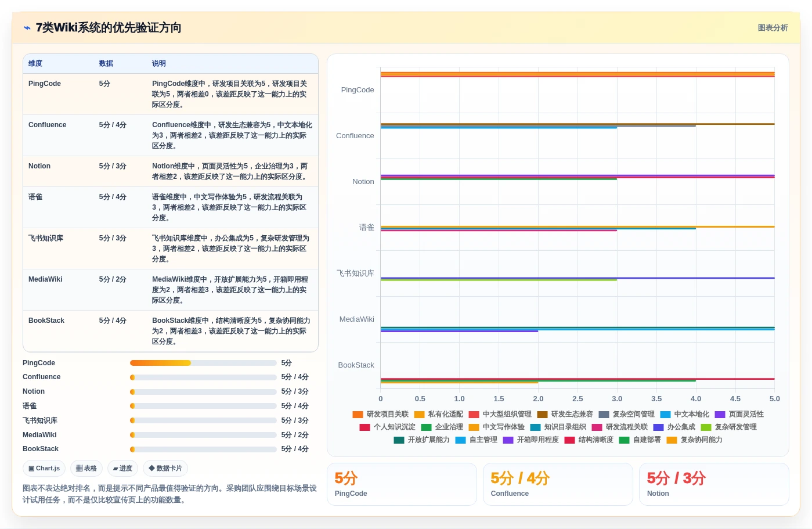Viewport: 812px width, 529px height.
Task: Toggle 中文写作体验 legend item
Action: 496,427
